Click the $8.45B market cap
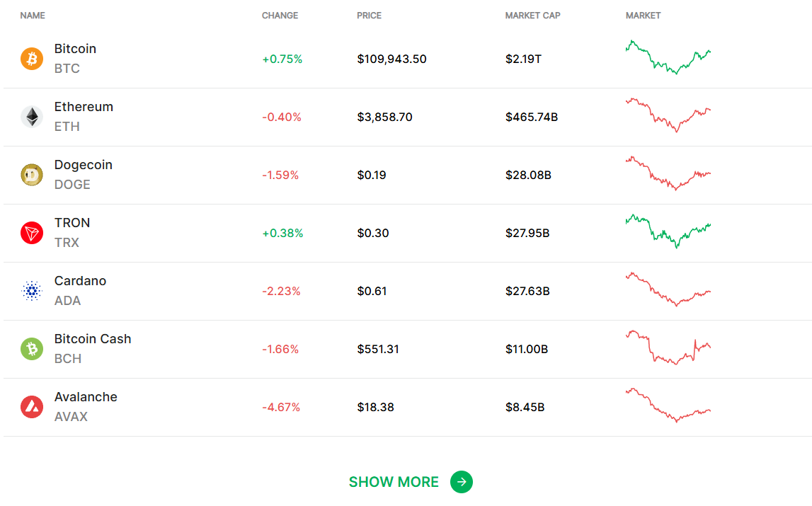 tap(525, 407)
